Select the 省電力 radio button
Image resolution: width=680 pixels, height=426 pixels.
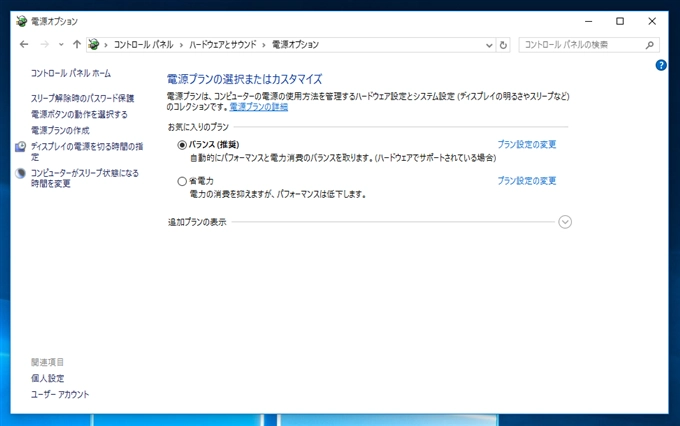[x=182, y=181]
